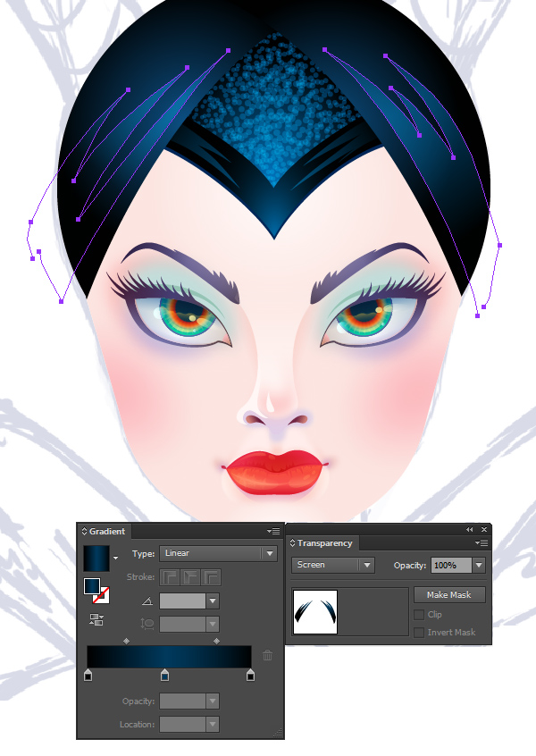Image resolution: width=536 pixels, height=756 pixels.
Task: Select the right black gradient stop
Action: (x=251, y=675)
